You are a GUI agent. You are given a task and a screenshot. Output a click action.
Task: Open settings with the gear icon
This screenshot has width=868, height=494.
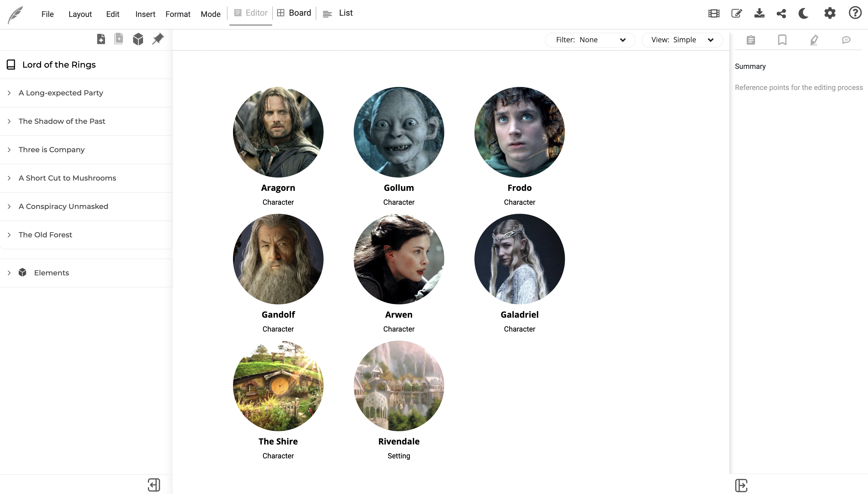tap(830, 14)
